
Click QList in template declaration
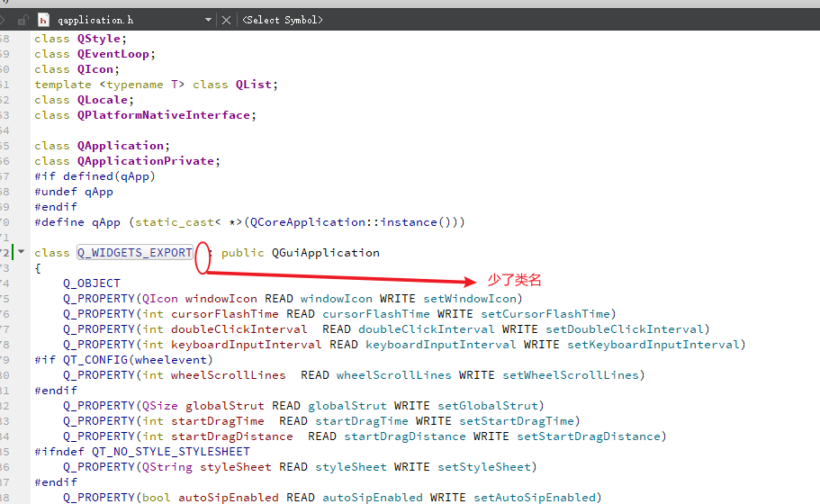(253, 85)
